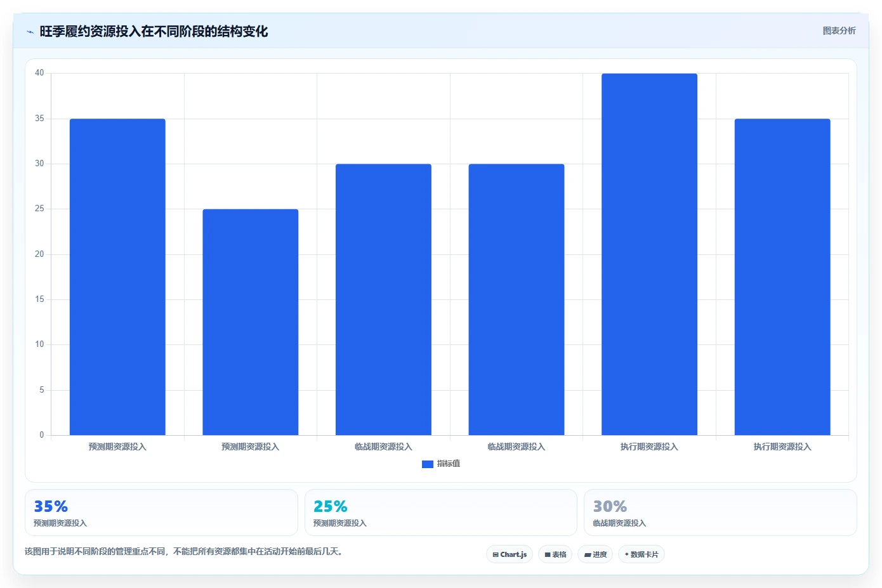Click the blue icon beside the chart title
Screen dimensions: 882x588
(30, 32)
